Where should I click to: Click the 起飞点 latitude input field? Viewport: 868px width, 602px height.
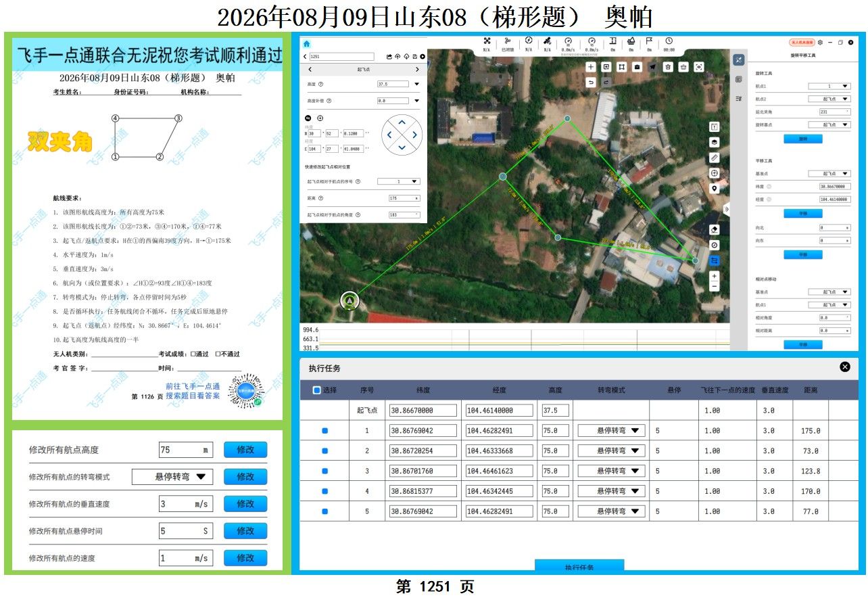[x=423, y=411]
